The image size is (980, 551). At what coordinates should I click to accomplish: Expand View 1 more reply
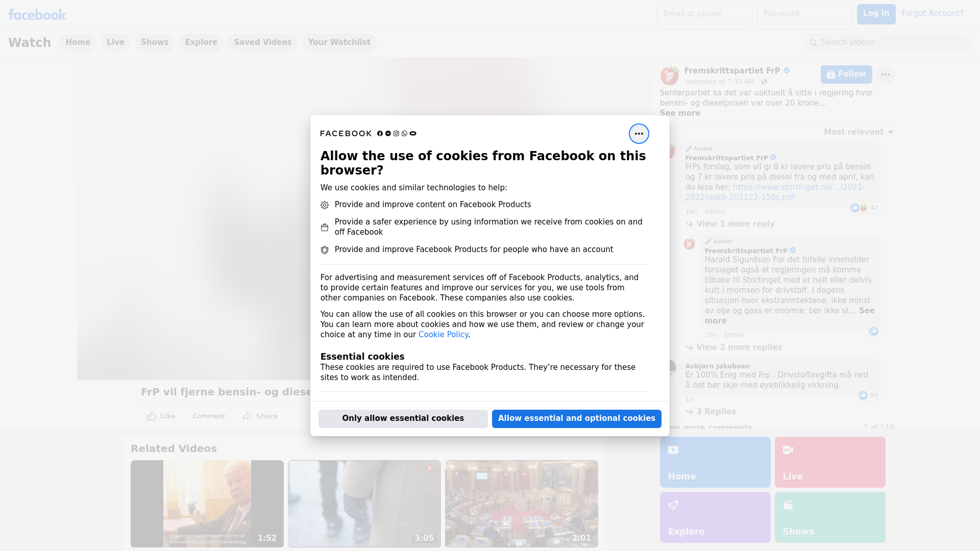pos(735,224)
